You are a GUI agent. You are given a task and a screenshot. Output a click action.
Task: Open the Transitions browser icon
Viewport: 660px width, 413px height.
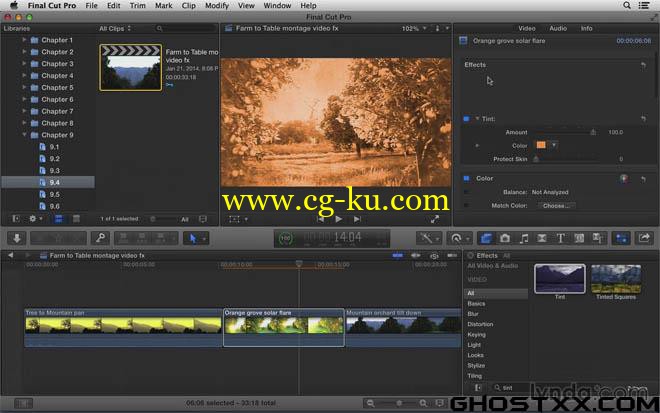pyautogui.click(x=542, y=238)
